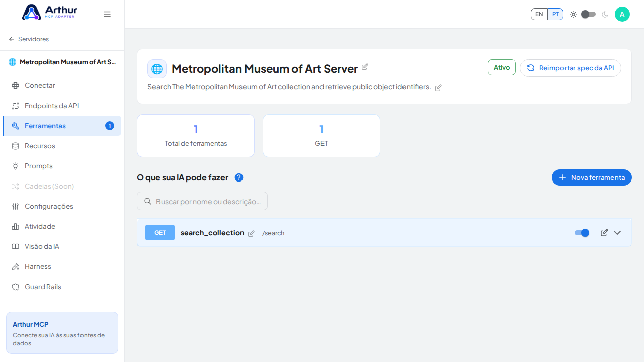This screenshot has width=644, height=362.
Task: Click the globe icon beside the sidebar server name
Action: click(x=13, y=62)
